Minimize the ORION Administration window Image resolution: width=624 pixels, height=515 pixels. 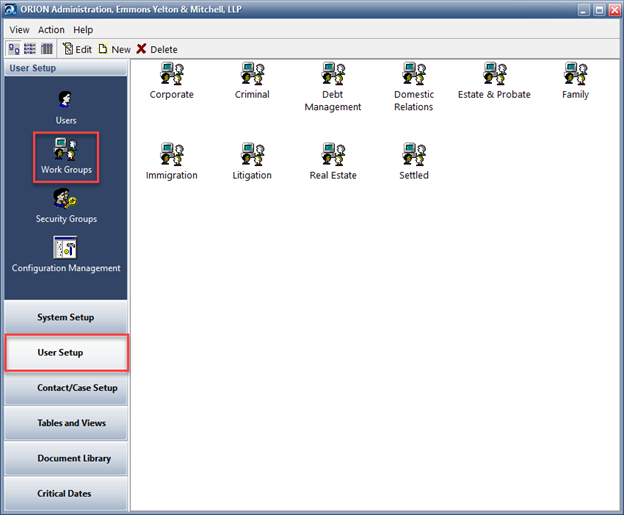click(583, 10)
